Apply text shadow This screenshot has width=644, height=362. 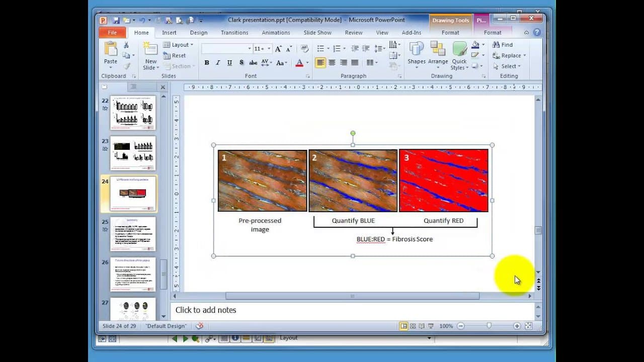pos(242,63)
